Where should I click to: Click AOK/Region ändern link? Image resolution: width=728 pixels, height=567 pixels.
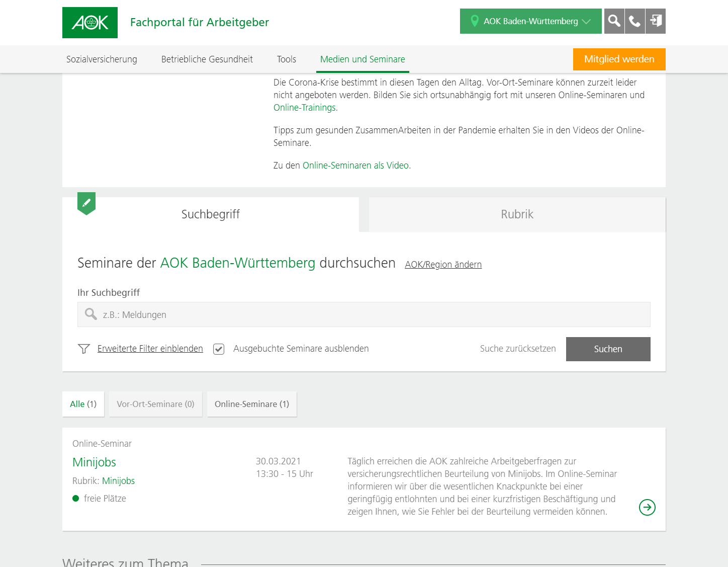pos(443,265)
